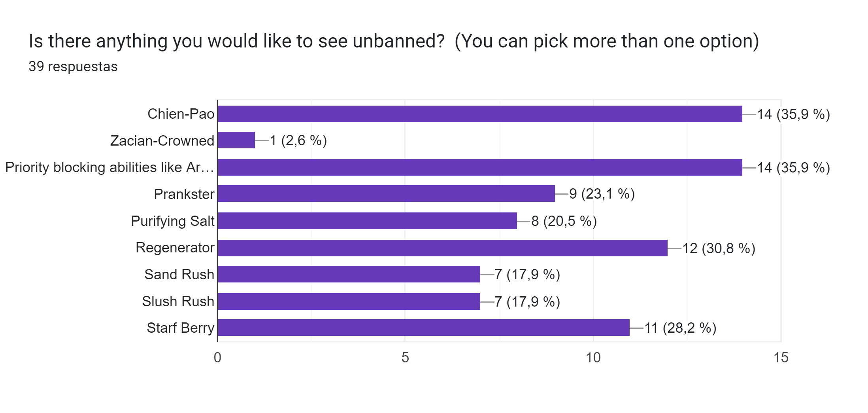Image resolution: width=868 pixels, height=413 pixels.
Task: Click the Zacian-Crowned short bar
Action: click(x=236, y=140)
